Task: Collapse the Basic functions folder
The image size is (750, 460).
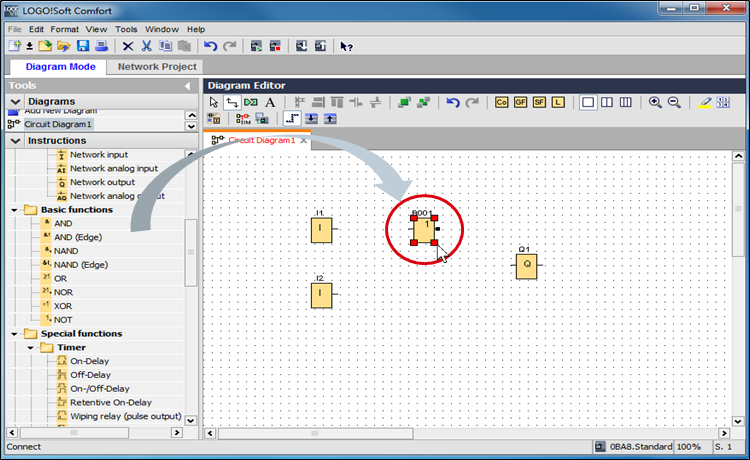Action: [15, 210]
